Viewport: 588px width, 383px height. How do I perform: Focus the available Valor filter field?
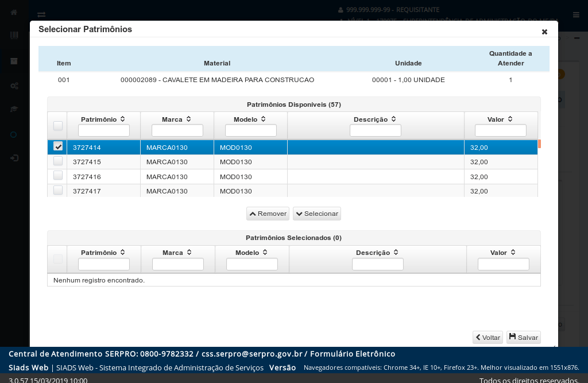501,130
